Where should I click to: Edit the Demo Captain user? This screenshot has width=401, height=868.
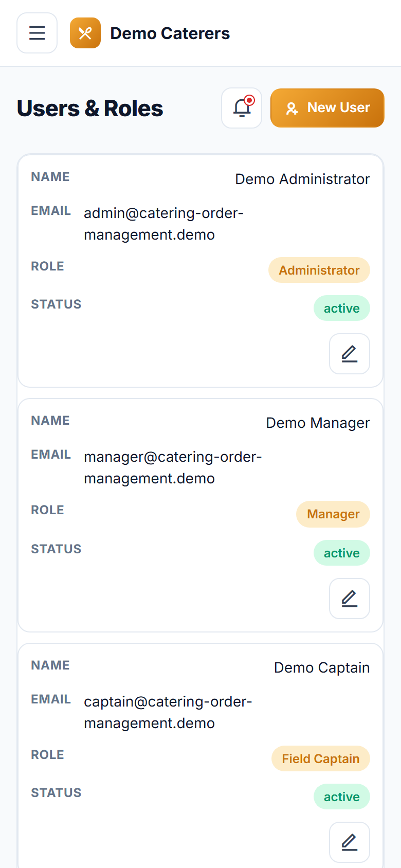click(350, 842)
